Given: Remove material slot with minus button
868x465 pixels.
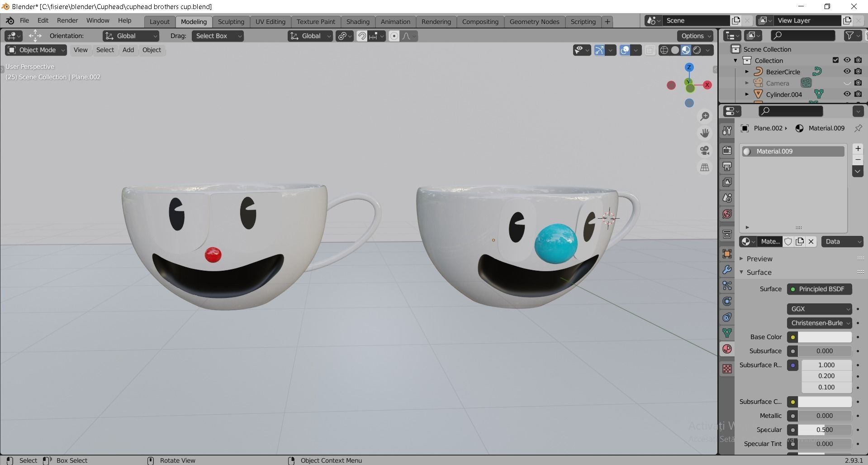Looking at the screenshot, I should point(858,159).
